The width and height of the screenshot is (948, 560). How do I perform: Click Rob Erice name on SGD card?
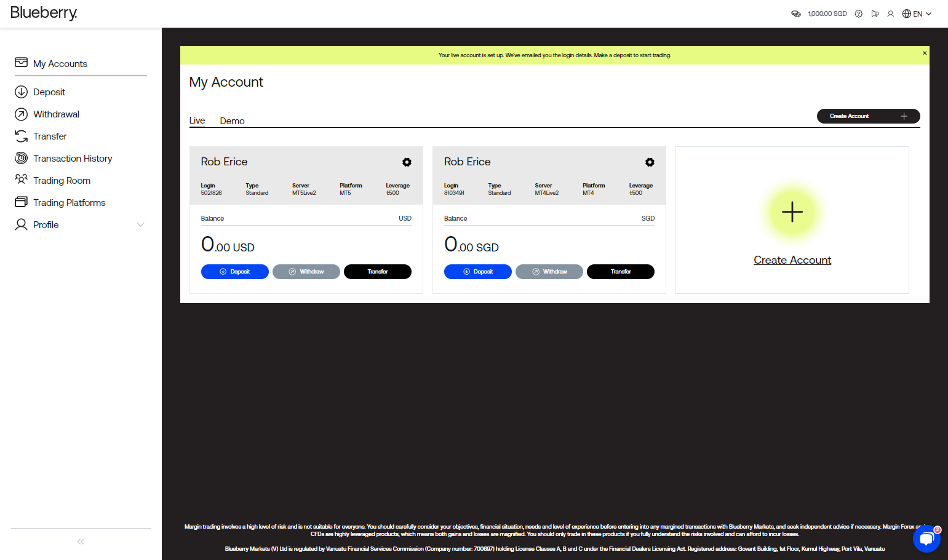pos(468,162)
